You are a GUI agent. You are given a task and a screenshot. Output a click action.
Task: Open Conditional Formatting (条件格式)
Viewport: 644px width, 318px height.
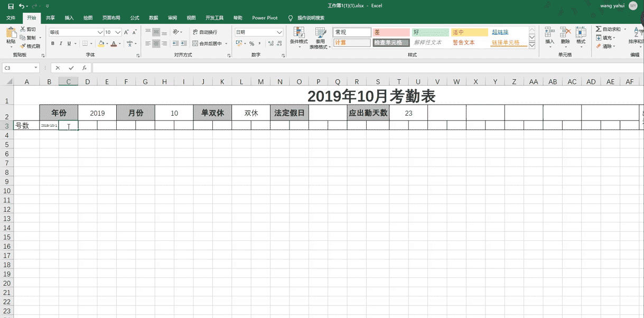[298, 37]
